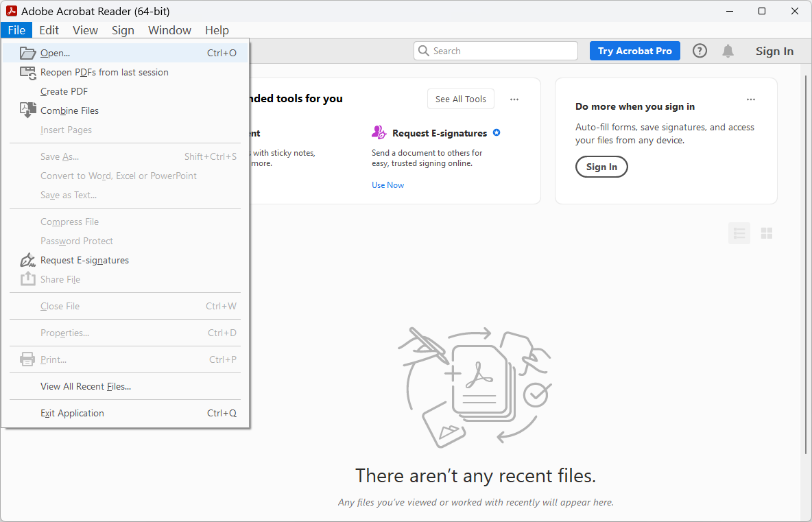Click the Request E-signatures pen icon in menu
This screenshot has width=812, height=522.
(27, 260)
